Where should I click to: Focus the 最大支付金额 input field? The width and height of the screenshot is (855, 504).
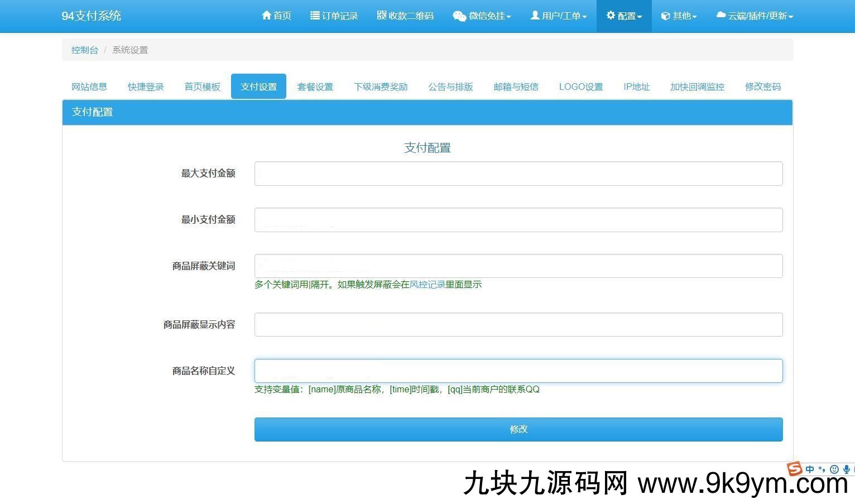tap(518, 174)
